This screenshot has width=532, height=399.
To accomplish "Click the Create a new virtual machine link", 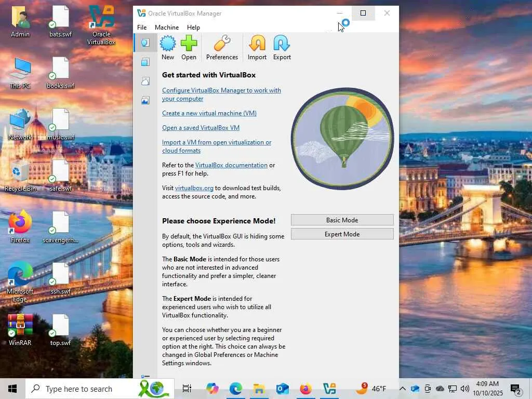I will (209, 113).
